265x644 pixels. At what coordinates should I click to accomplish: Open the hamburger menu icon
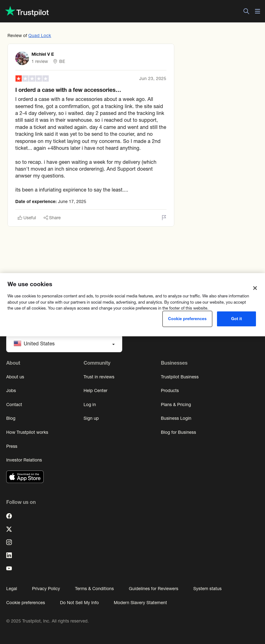click(258, 11)
